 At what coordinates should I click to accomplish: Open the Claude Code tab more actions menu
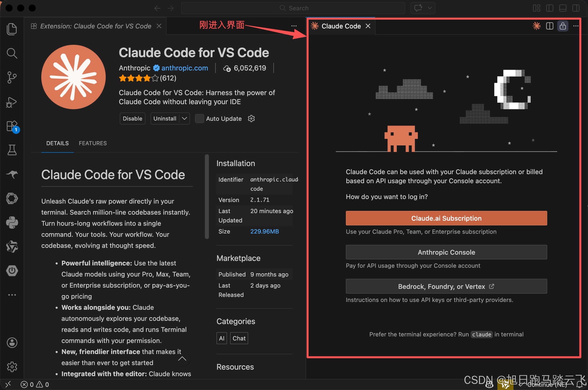pyautogui.click(x=576, y=26)
